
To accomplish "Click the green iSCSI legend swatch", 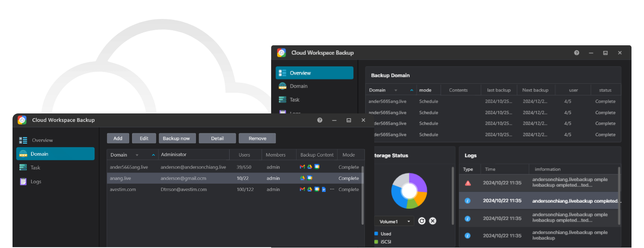I will (376, 242).
